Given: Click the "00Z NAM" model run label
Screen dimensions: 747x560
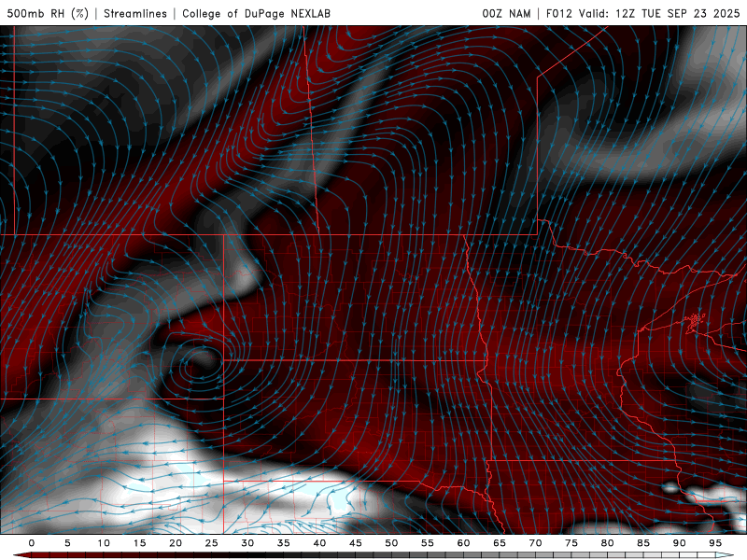Looking at the screenshot, I should 506,13.
